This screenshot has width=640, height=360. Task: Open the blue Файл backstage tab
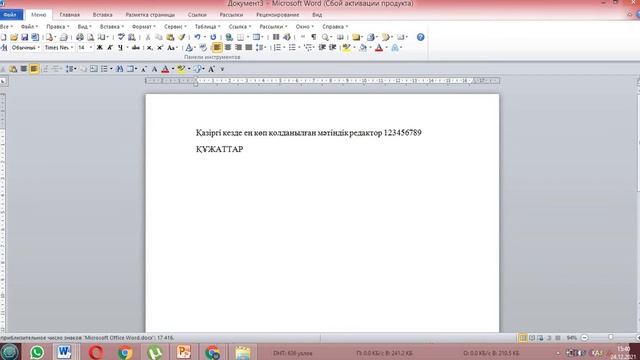11,15
